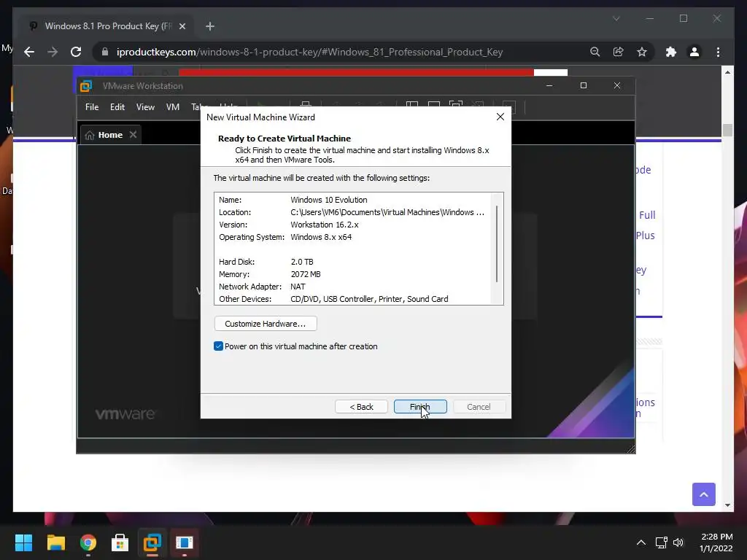Select the Other Devices row

click(x=352, y=299)
